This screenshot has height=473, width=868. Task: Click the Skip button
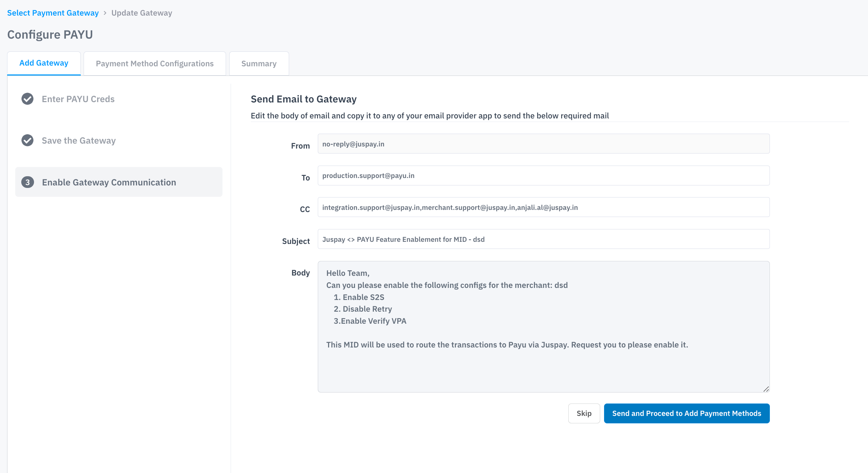point(584,413)
